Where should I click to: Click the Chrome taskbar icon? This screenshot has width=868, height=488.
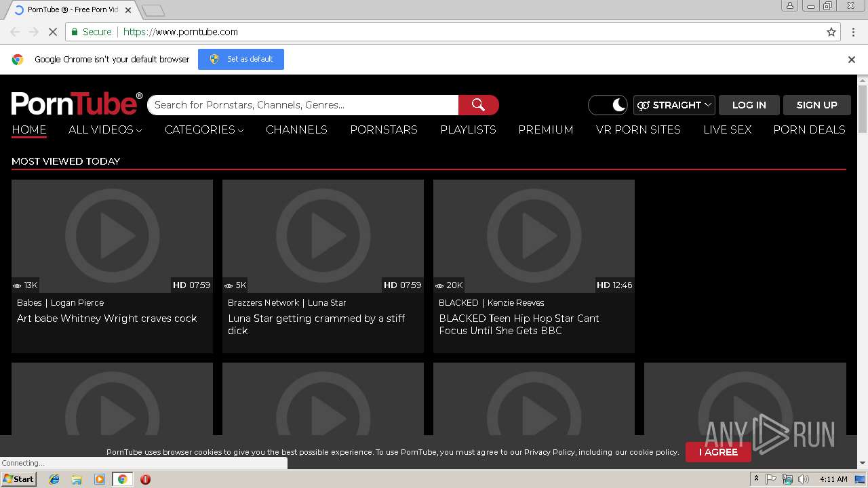pyautogui.click(x=122, y=479)
